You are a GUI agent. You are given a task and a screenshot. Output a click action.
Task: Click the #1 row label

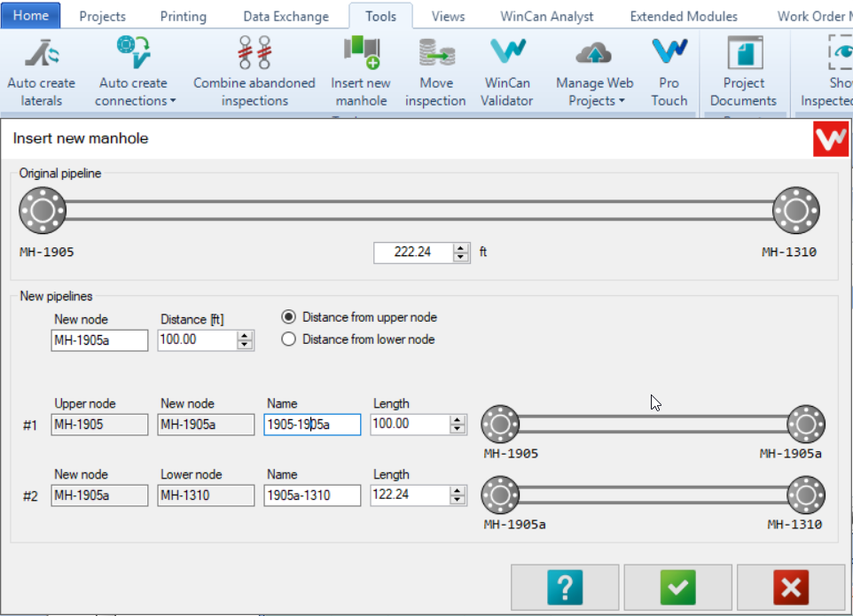pos(30,425)
